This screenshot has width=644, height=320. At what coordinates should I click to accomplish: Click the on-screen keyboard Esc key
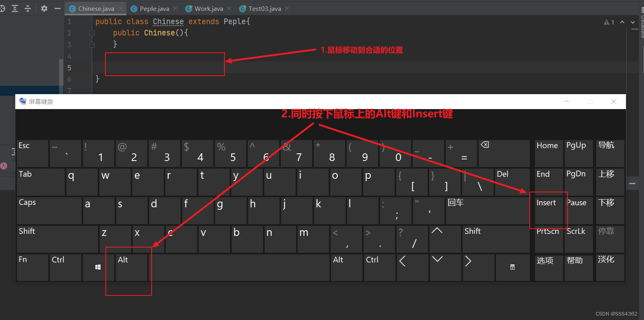[x=33, y=153]
